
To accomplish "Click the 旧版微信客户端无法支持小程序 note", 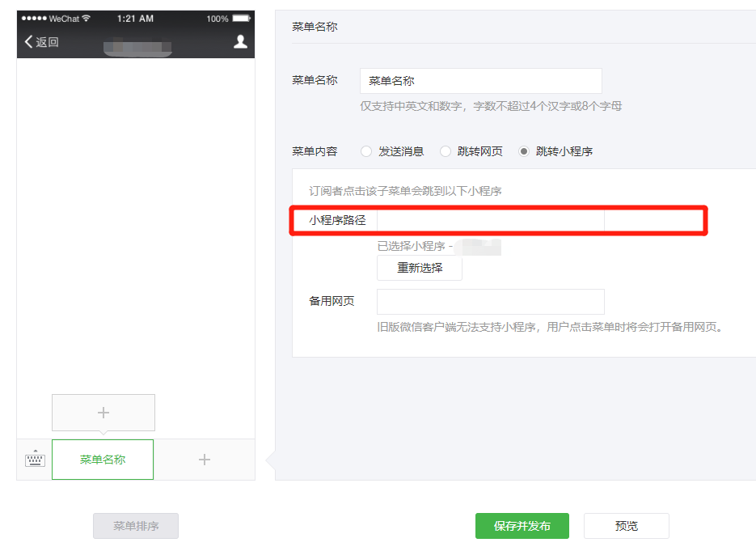I will click(x=551, y=327).
